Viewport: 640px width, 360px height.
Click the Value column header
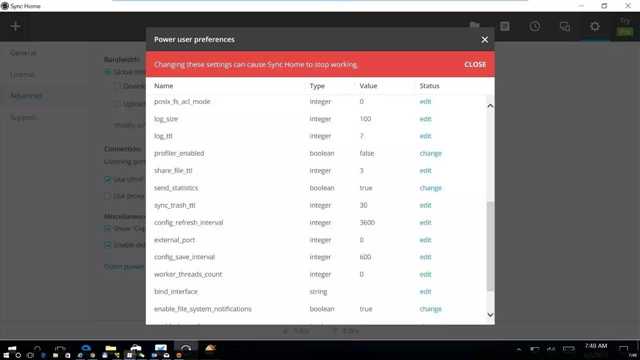[x=368, y=86]
